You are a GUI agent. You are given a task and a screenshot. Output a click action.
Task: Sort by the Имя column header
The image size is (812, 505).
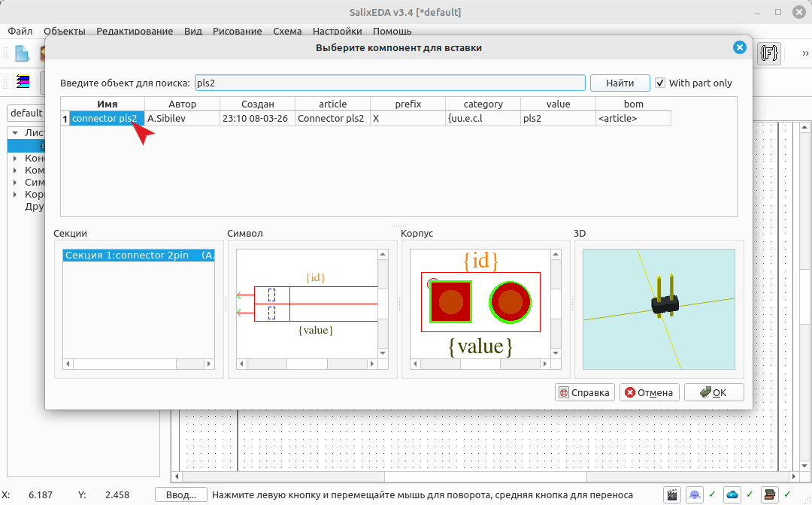point(107,104)
